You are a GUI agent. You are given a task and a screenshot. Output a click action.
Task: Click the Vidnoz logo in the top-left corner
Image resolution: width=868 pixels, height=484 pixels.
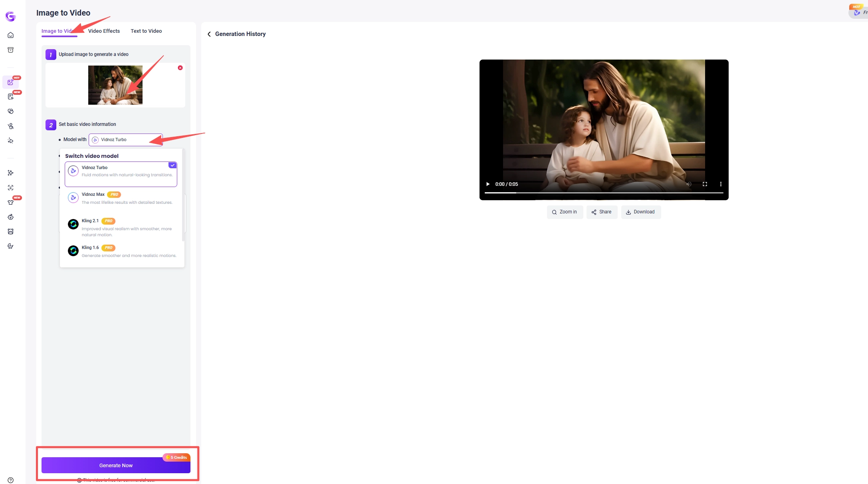coord(10,16)
